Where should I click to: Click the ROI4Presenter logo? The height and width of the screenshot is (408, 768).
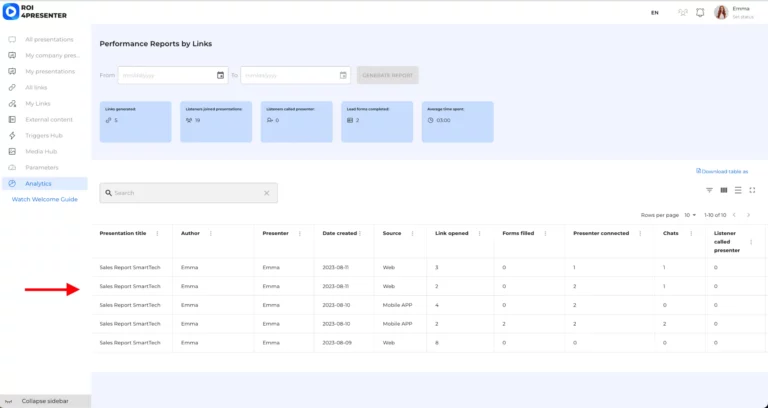[x=35, y=11]
